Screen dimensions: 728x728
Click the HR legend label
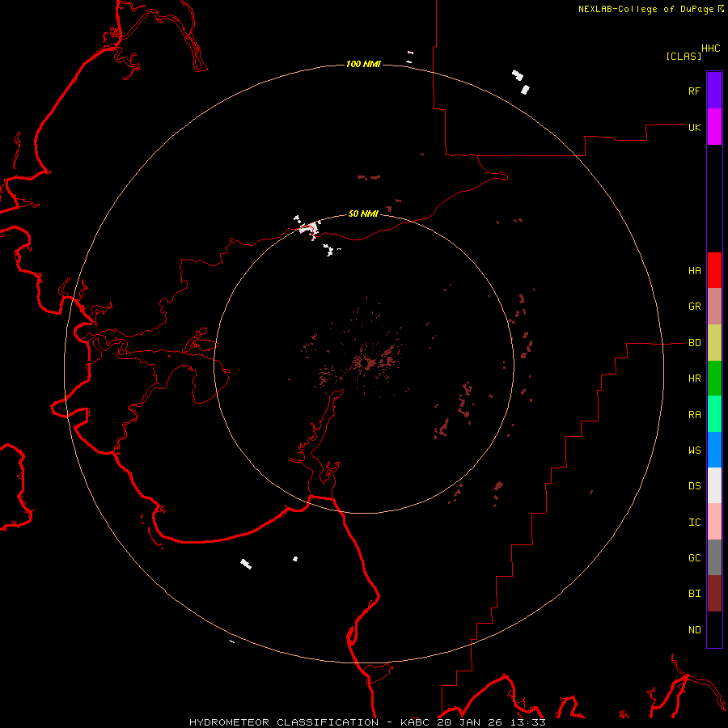tap(694, 379)
